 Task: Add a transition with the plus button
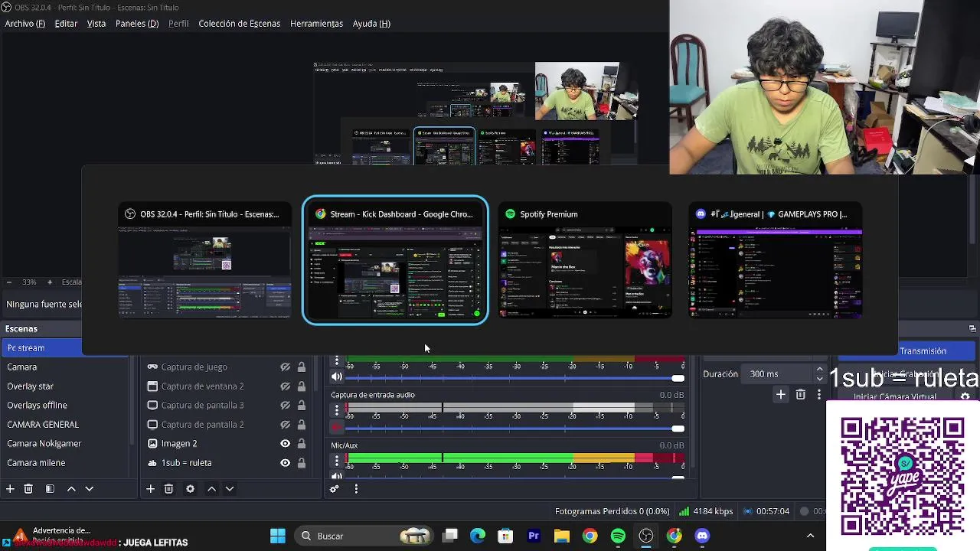click(780, 395)
